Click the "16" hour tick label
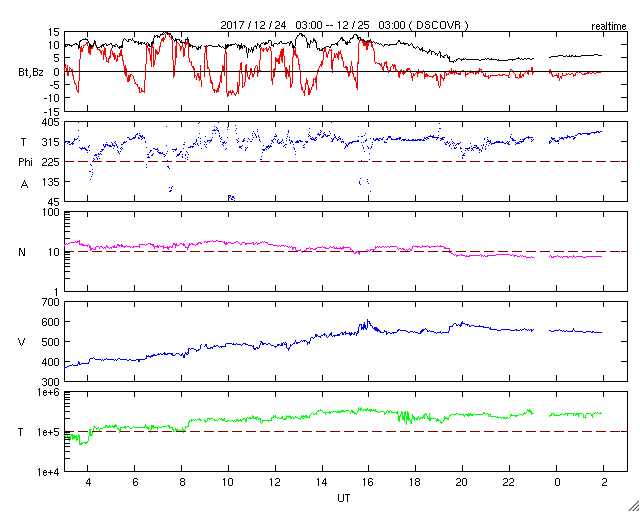 tap(369, 482)
